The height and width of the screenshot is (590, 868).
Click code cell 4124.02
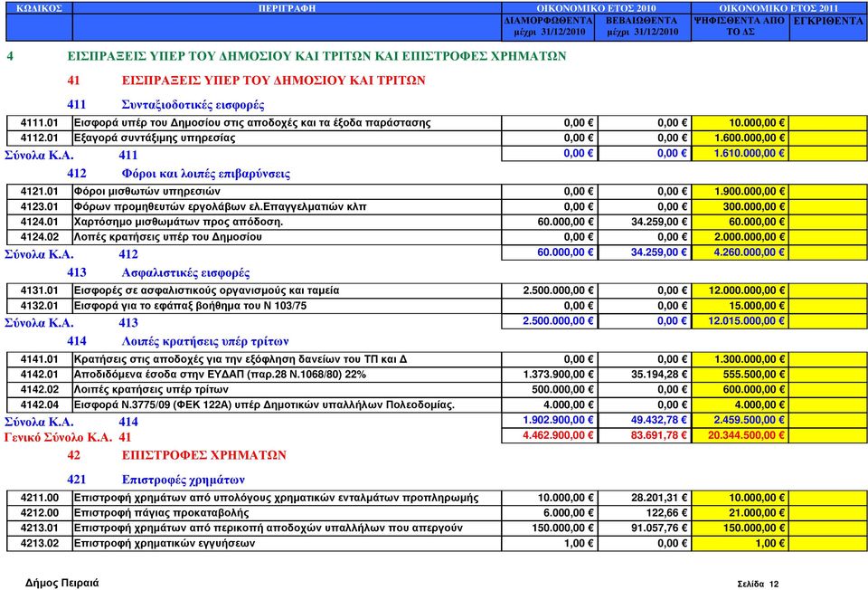pos(39,237)
